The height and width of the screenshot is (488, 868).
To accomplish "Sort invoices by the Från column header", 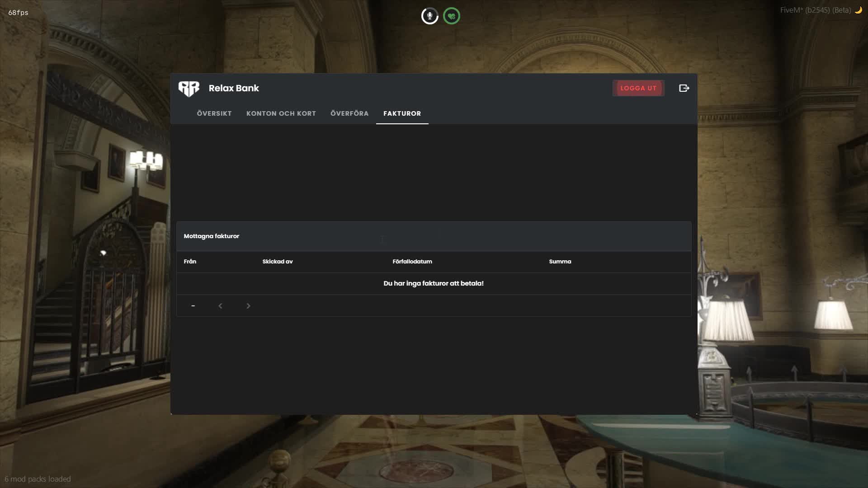I will (190, 262).
